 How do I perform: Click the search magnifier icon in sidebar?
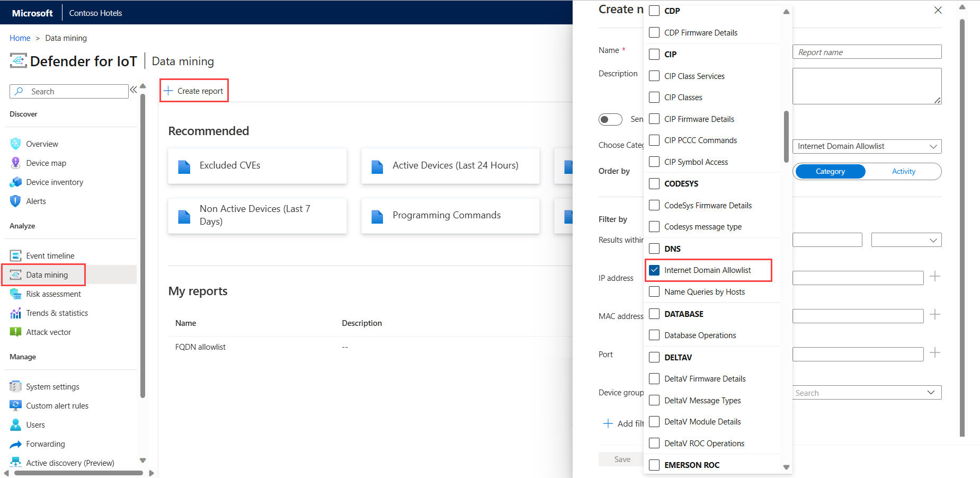19,91
